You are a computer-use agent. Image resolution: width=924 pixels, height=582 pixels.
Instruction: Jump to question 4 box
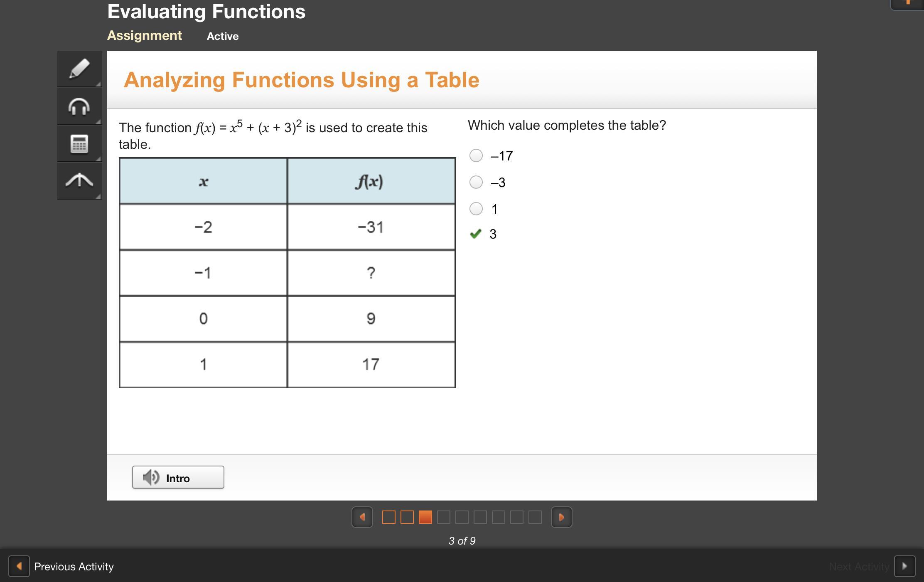444,517
